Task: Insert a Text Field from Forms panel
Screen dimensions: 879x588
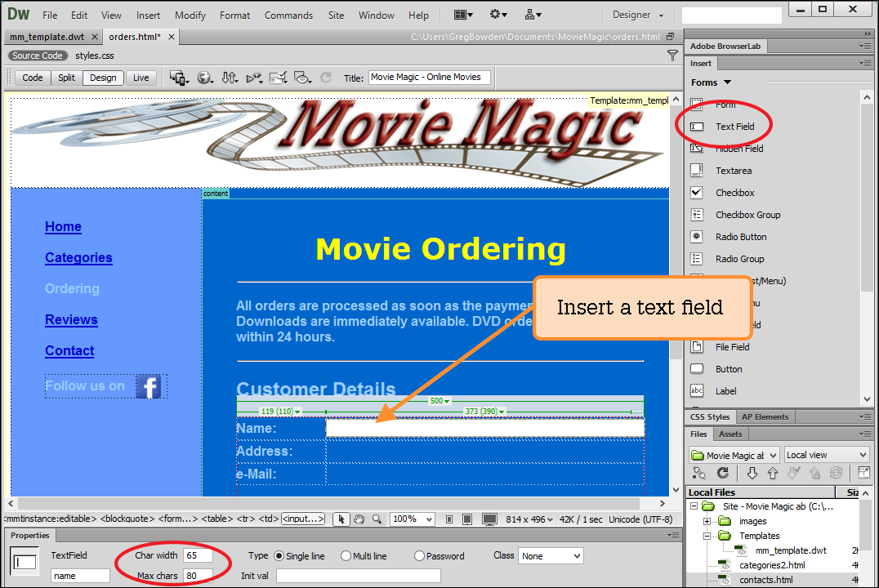Action: 734,127
